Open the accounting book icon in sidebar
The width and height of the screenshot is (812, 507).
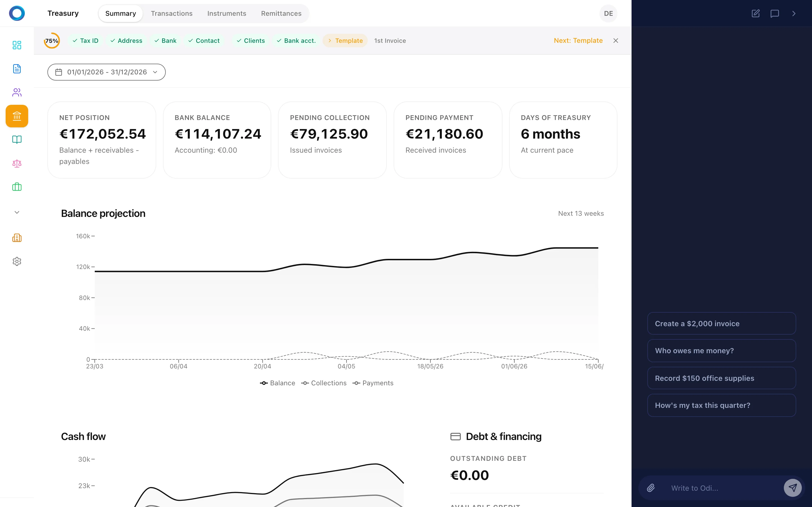coord(17,139)
